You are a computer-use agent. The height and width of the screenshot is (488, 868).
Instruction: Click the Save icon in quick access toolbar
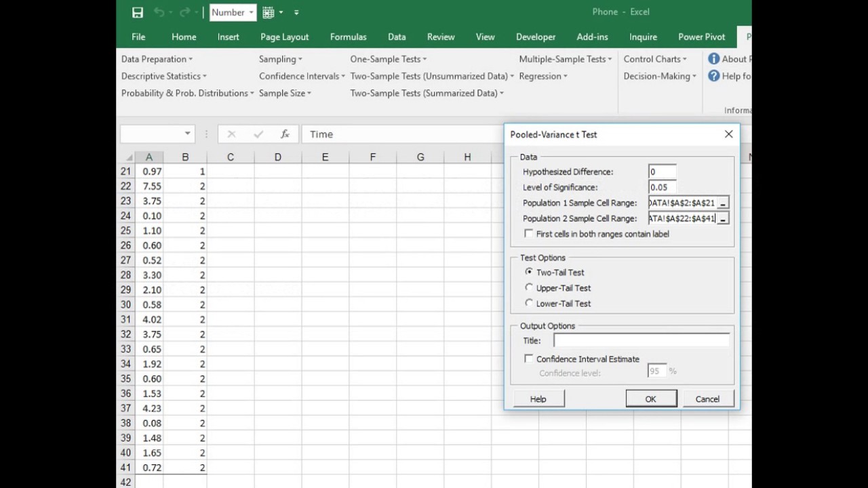point(138,12)
